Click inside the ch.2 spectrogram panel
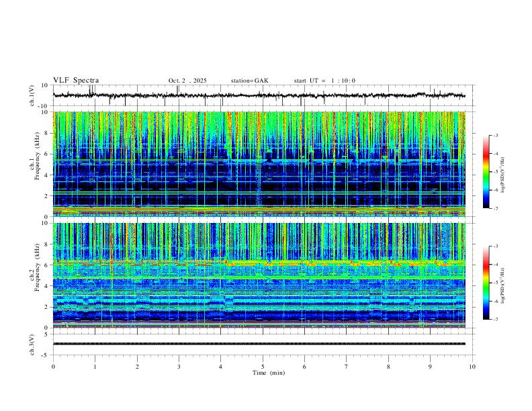Viewport: 532px width, 411px height. coord(259,275)
